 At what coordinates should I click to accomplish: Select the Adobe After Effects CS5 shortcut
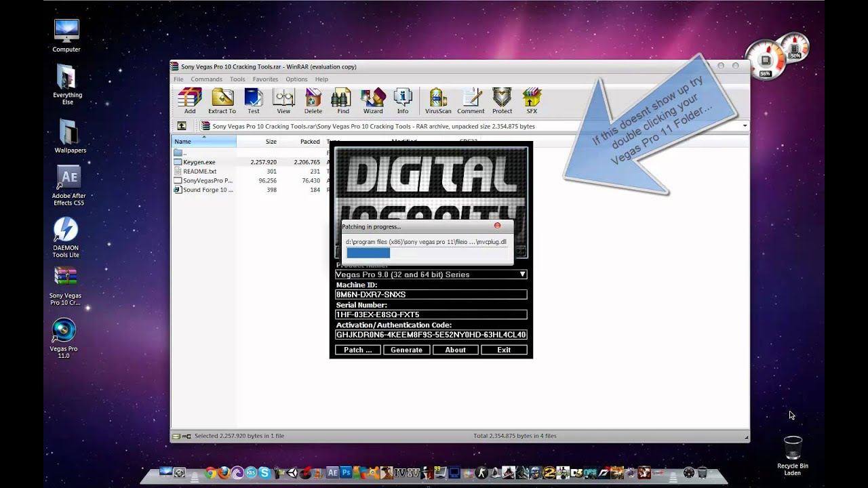tap(68, 185)
